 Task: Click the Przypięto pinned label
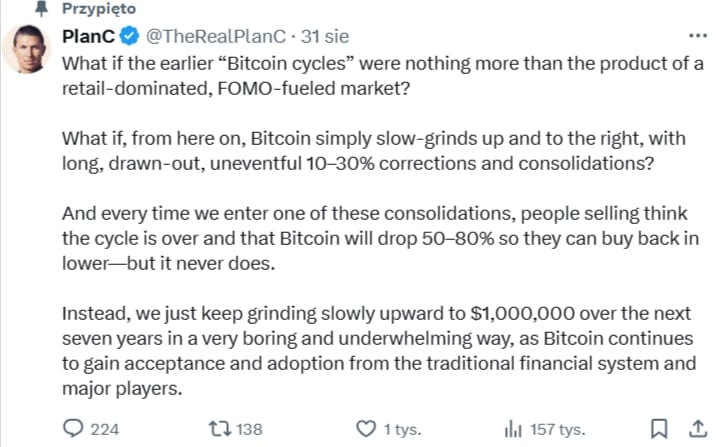pos(100,10)
